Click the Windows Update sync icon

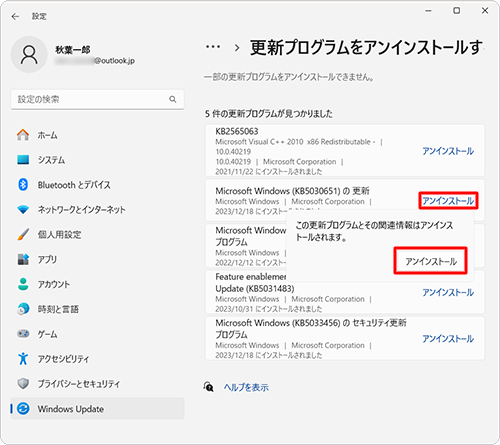click(x=23, y=409)
